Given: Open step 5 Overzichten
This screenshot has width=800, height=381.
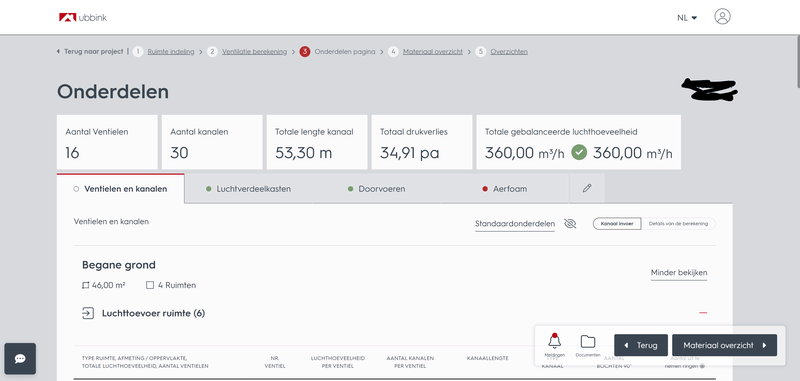Looking at the screenshot, I should click(x=509, y=52).
